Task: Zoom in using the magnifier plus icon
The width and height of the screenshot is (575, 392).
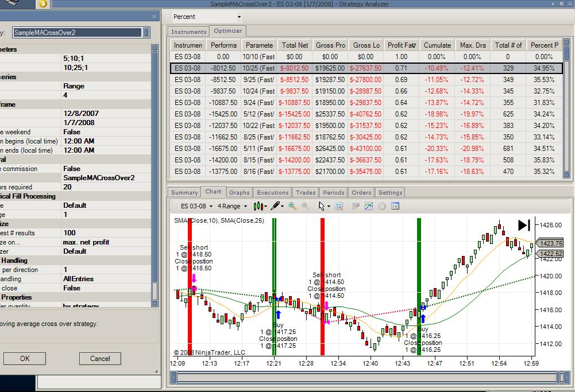Action: pyautogui.click(x=292, y=206)
